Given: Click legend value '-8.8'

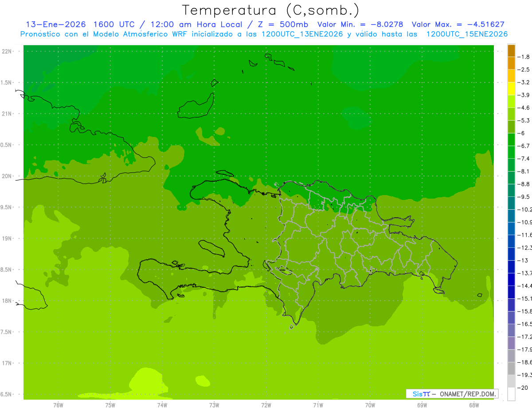Looking at the screenshot, I should point(524,184).
